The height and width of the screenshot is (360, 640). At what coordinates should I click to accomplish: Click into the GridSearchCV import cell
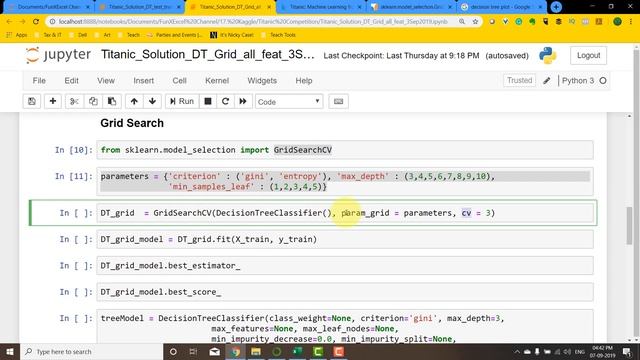(344, 150)
